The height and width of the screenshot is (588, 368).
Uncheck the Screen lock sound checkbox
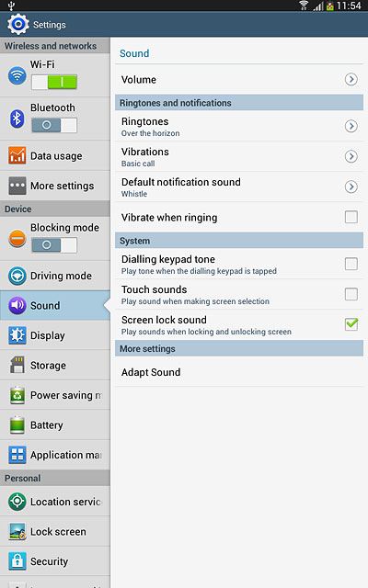pyautogui.click(x=351, y=324)
